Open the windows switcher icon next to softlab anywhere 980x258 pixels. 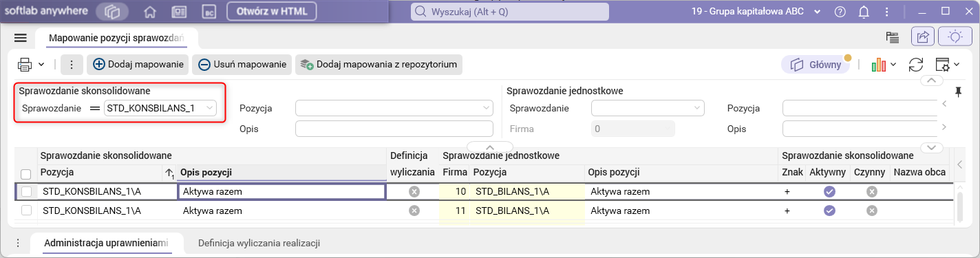click(113, 12)
